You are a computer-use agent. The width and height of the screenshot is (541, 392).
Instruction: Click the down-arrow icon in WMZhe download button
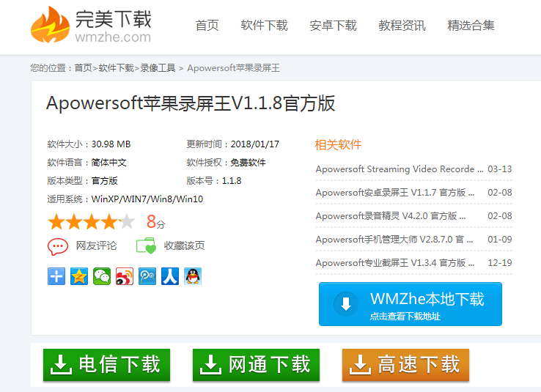tap(346, 304)
